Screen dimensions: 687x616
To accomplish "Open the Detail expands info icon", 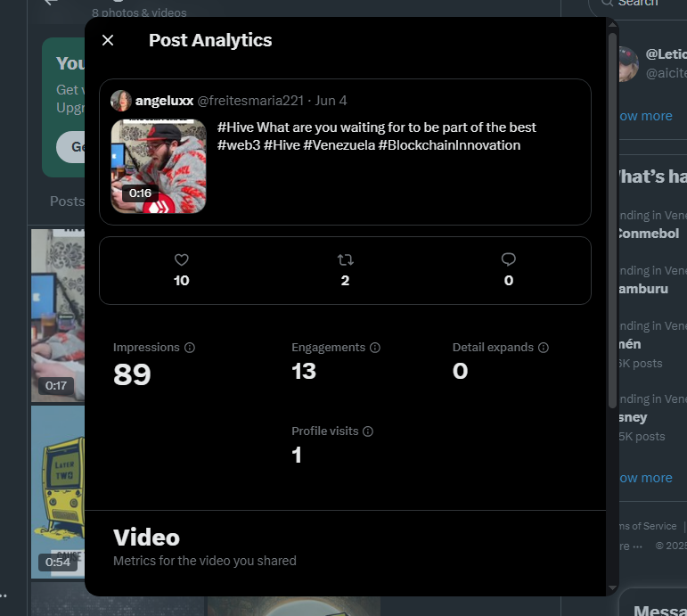I will pos(544,348).
